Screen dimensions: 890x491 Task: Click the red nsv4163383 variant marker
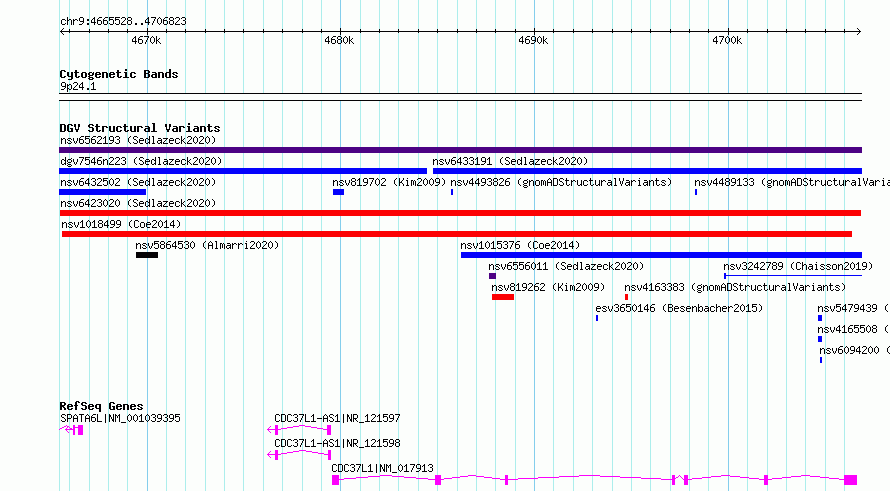click(x=626, y=297)
